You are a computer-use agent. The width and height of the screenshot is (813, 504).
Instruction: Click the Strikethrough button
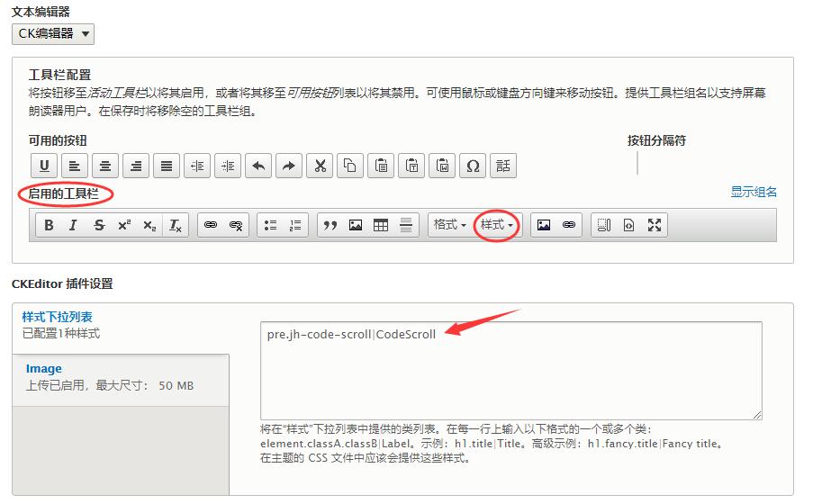(99, 225)
